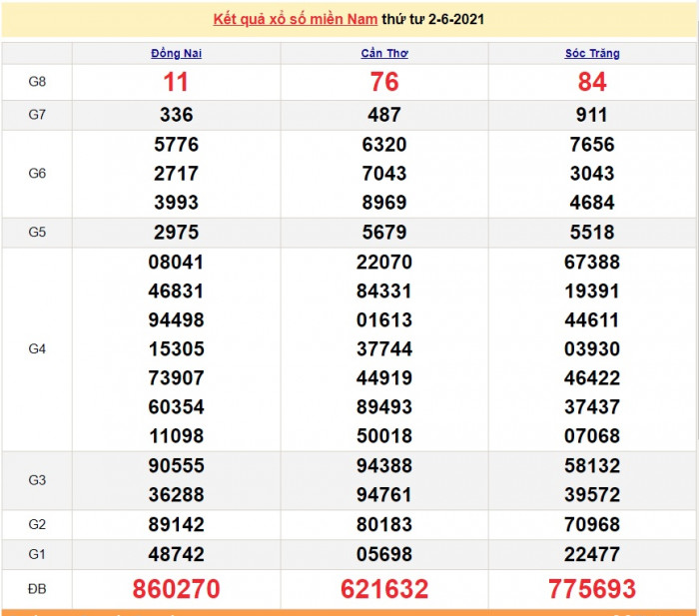The height and width of the screenshot is (616, 699).
Task: Select the G2 result 80183 for Cần Thơ
Action: 384,525
